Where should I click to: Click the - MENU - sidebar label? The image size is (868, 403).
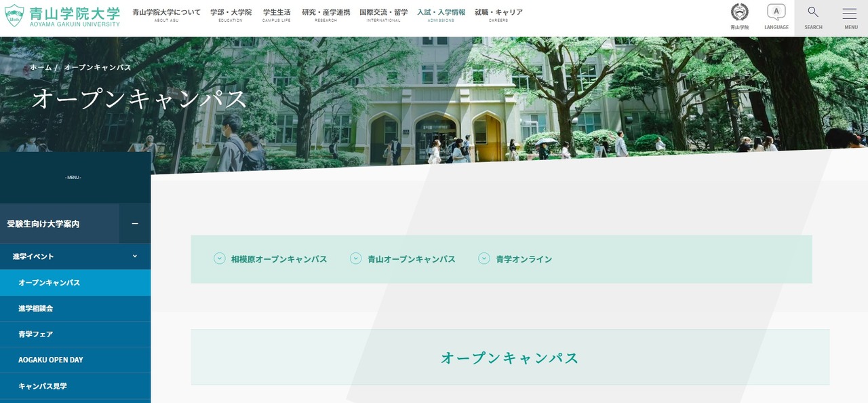73,178
